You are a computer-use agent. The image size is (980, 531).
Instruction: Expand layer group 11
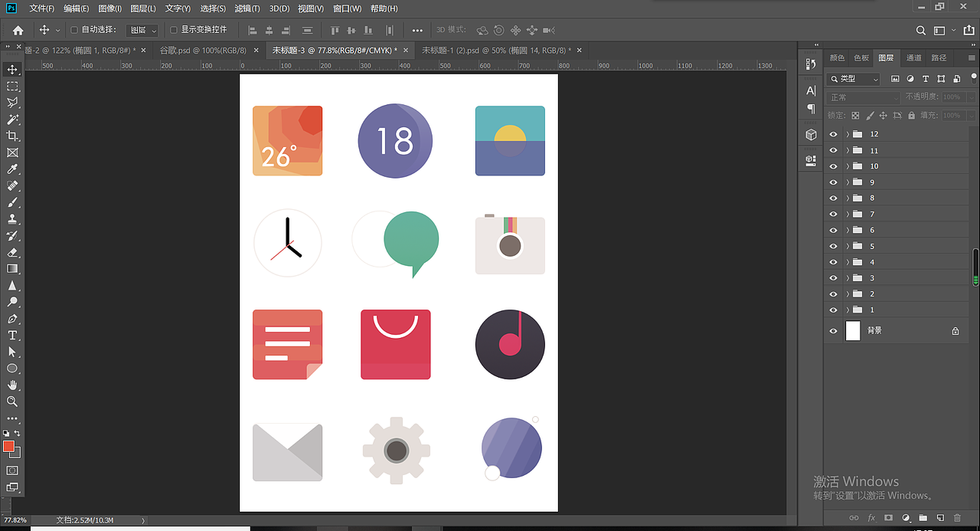click(x=848, y=150)
